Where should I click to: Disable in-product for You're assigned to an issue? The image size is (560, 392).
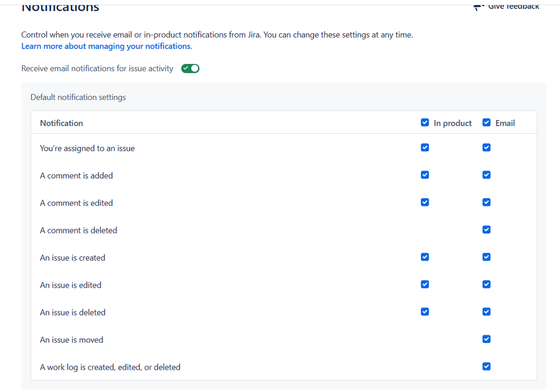(425, 147)
